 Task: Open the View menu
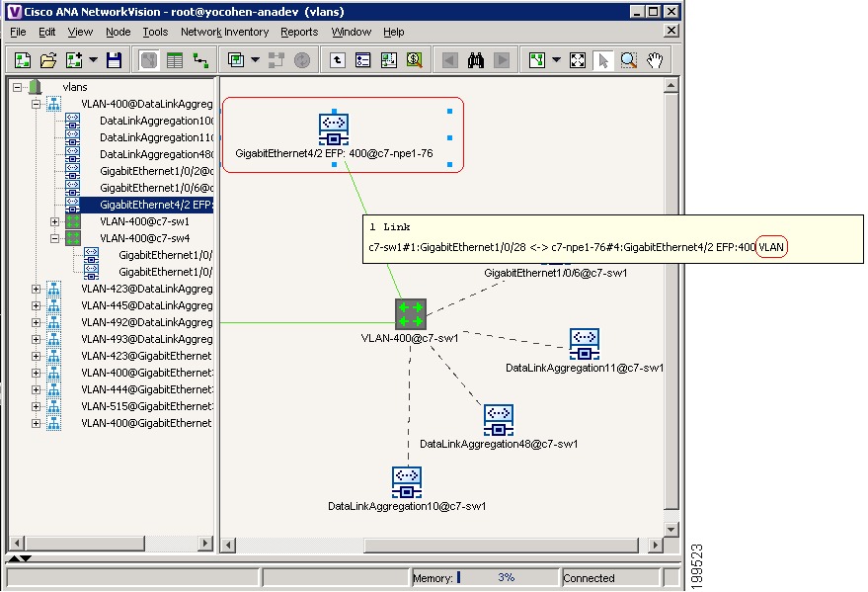coord(80,32)
